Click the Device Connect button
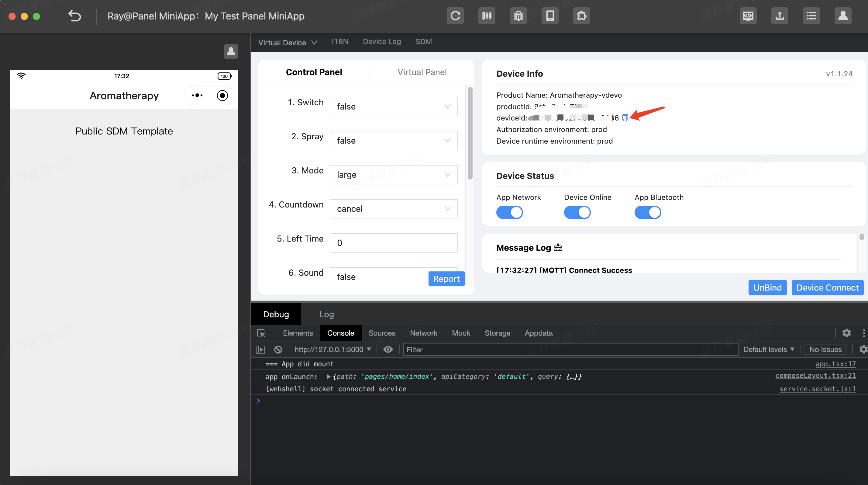The image size is (868, 485). [x=827, y=287]
